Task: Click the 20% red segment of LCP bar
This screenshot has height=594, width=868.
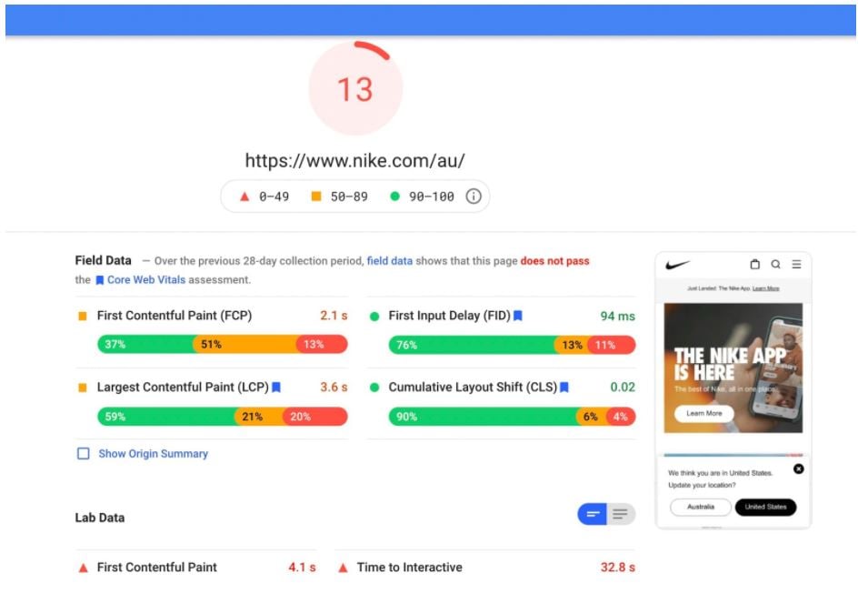Action: coord(315,416)
